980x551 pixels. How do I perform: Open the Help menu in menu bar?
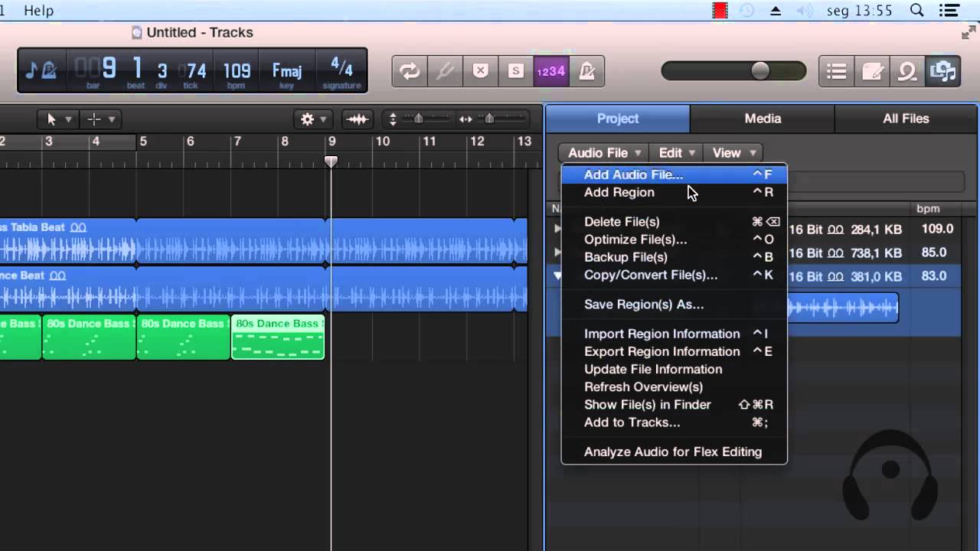[x=39, y=10]
